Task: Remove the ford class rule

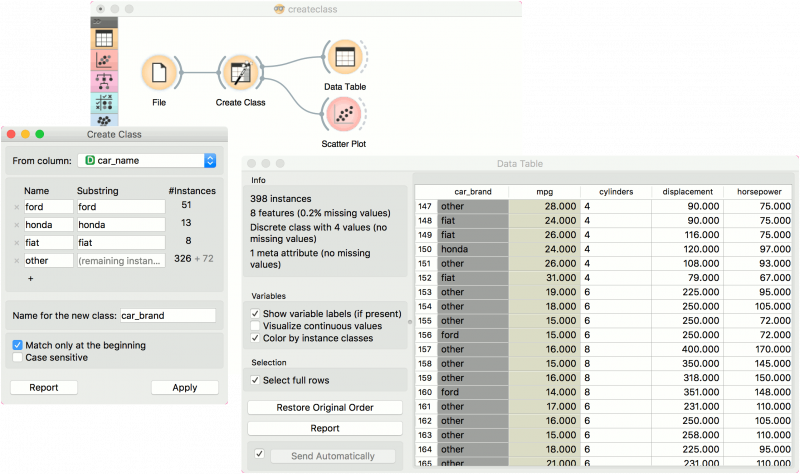Action: point(16,206)
